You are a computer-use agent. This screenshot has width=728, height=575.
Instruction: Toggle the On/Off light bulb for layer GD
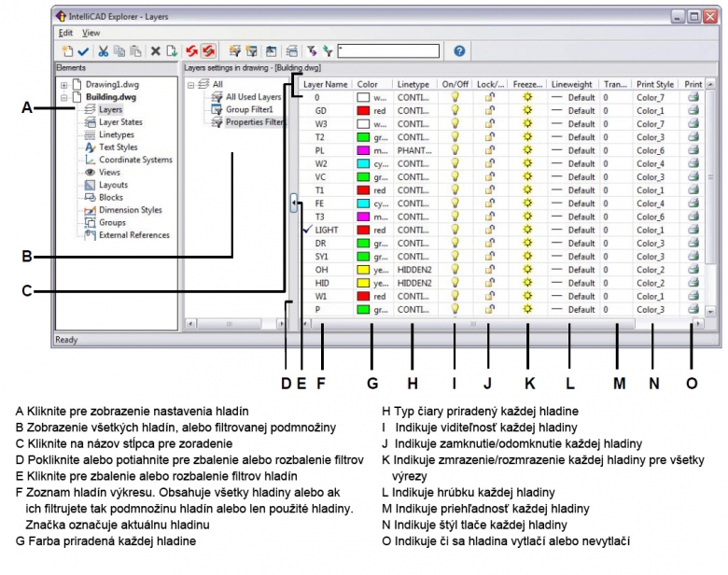tap(455, 110)
